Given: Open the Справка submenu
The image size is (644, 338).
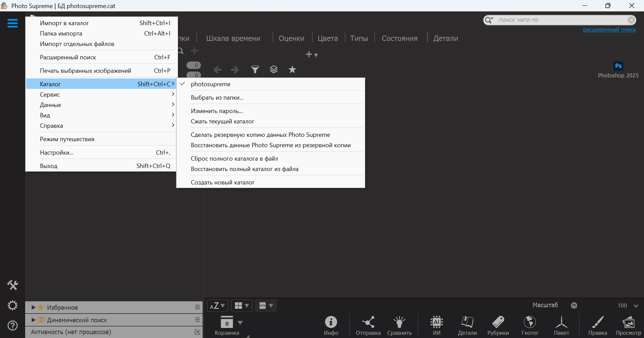Looking at the screenshot, I should click(101, 126).
